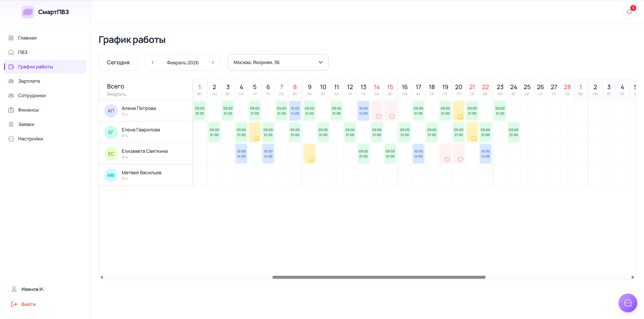Click the horizontal scrollbar thumb of schedule
644x319 pixels.
[x=379, y=277]
